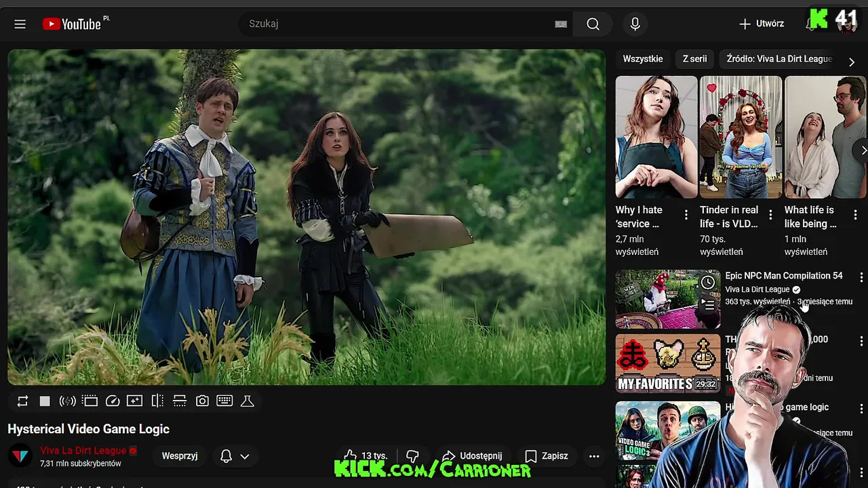Image resolution: width=868 pixels, height=488 pixels.
Task: Show next shorts with the shelf arrow
Action: pos(863,150)
